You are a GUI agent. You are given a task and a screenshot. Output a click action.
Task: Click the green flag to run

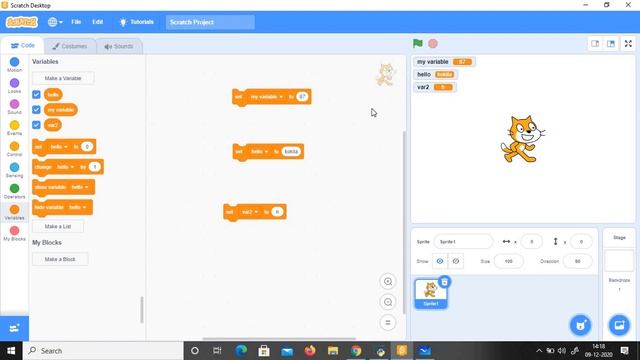tap(417, 43)
